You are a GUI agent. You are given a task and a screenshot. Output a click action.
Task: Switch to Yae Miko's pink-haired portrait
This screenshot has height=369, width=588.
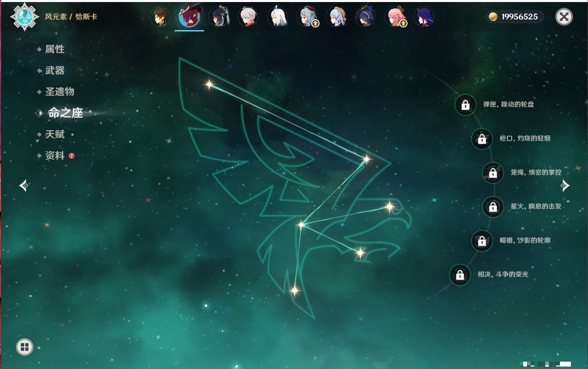[395, 17]
